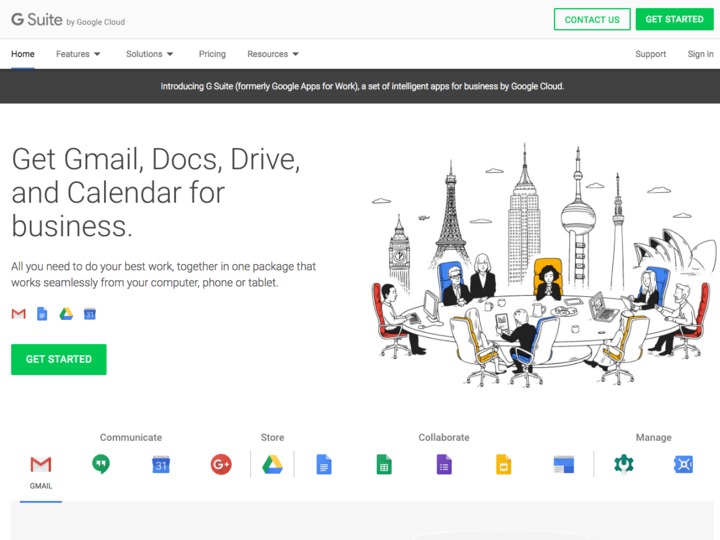
Task: Click the yellow Google Slides icon
Action: pyautogui.click(x=504, y=464)
